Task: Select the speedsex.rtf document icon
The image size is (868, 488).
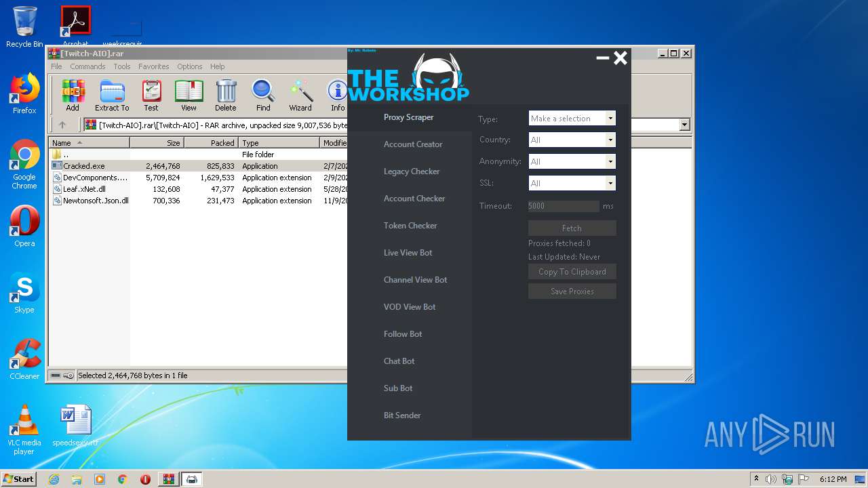Action: (75, 426)
